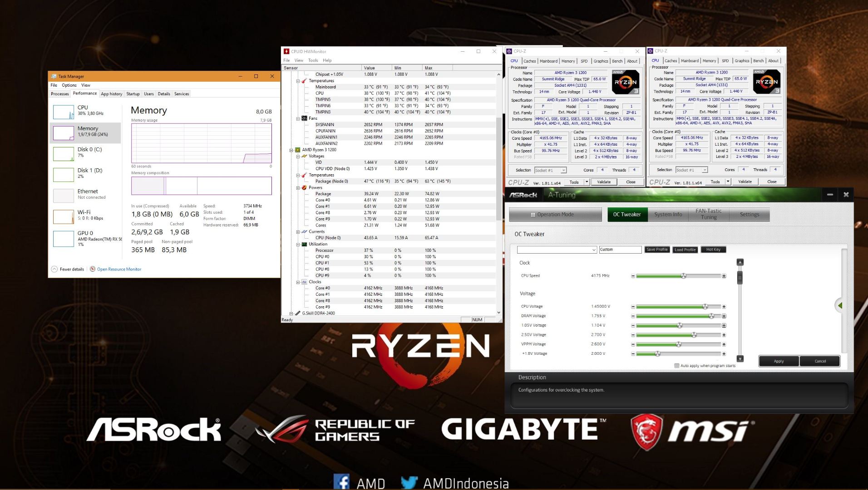The width and height of the screenshot is (868, 490).
Task: Collapse the Fans tree node in HWMonitor
Action: coord(298,118)
